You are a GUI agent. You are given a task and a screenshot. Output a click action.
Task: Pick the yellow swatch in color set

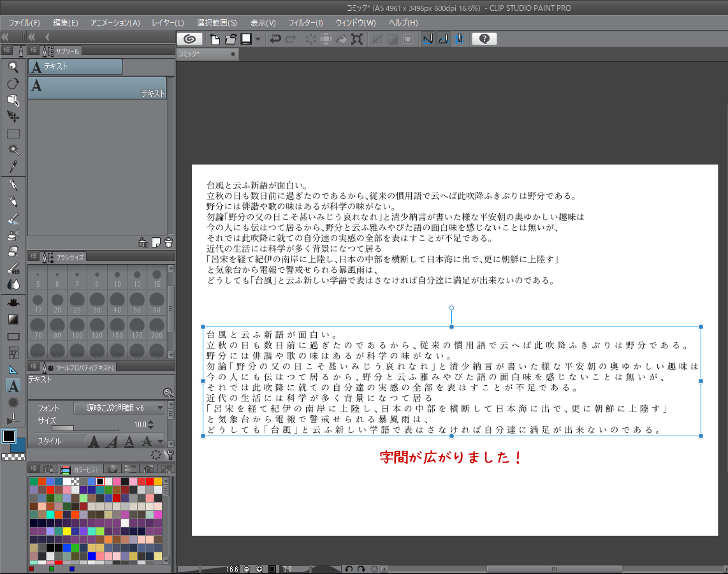click(67, 531)
